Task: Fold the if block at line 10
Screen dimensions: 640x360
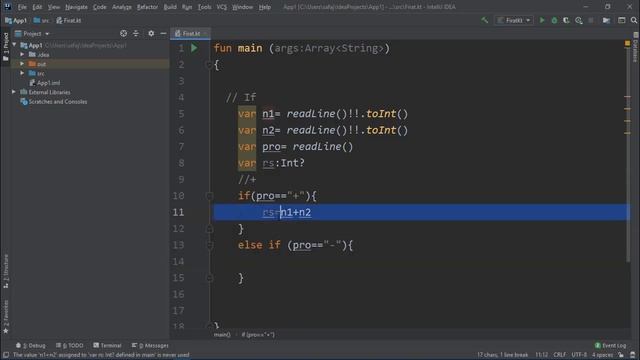Action: [x=209, y=196]
